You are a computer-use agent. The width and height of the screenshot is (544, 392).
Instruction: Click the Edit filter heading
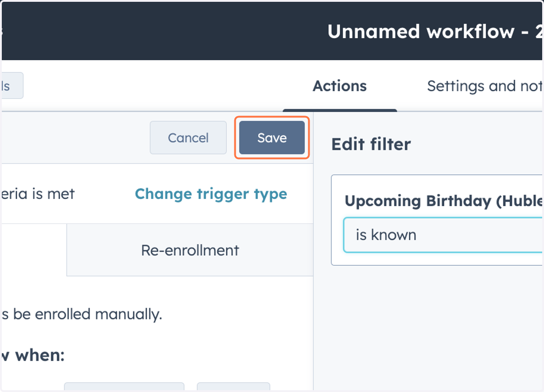[x=371, y=144]
